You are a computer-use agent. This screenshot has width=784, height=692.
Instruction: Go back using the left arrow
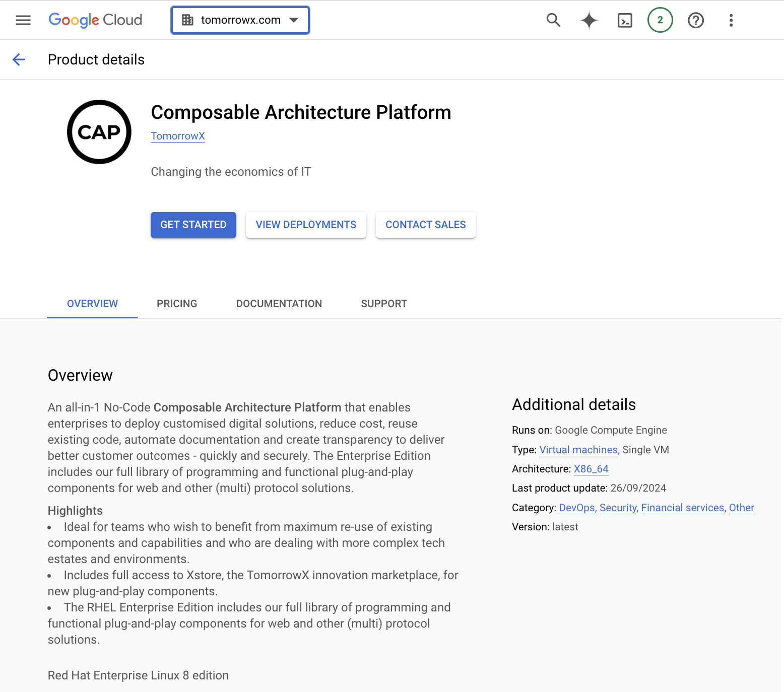19,59
